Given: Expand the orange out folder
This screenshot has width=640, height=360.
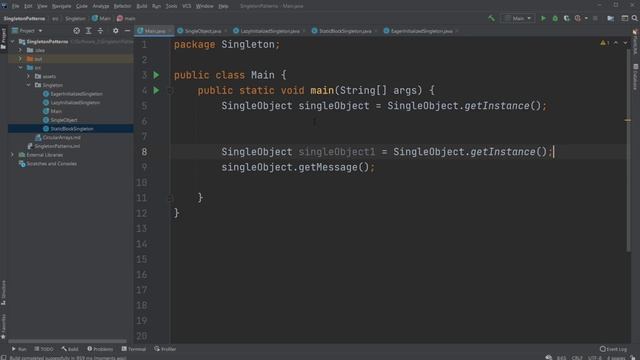Looking at the screenshot, I should point(20,59).
